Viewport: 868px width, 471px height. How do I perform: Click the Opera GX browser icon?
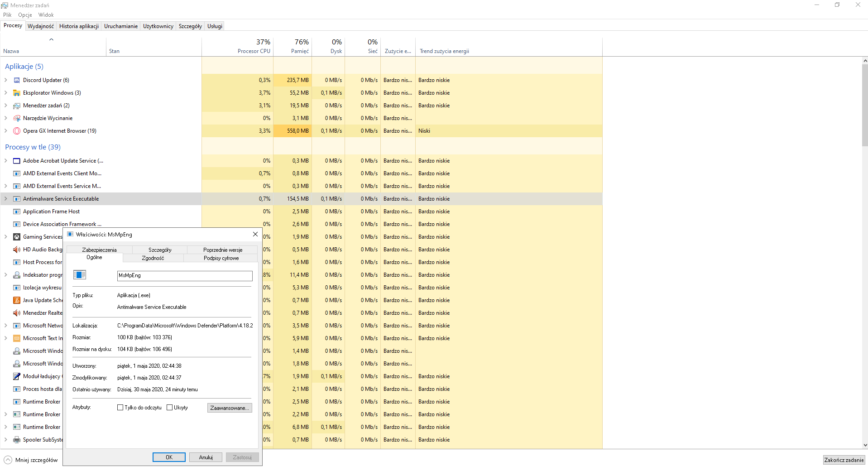pyautogui.click(x=17, y=131)
